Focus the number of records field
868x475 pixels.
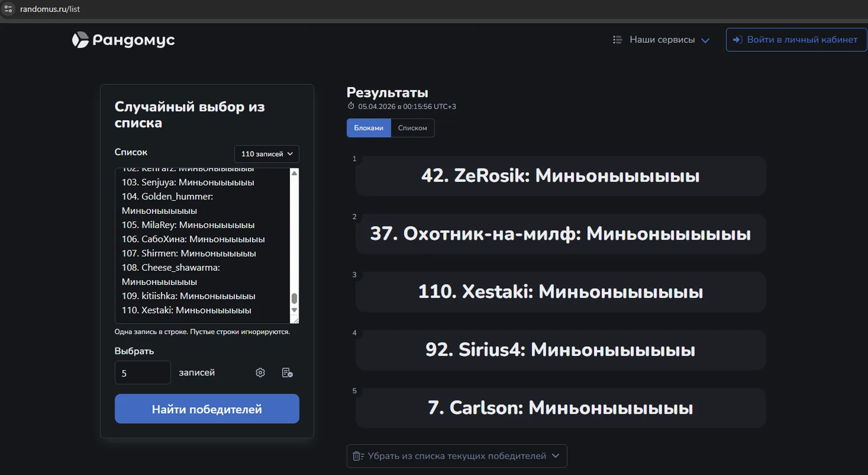[142, 373]
